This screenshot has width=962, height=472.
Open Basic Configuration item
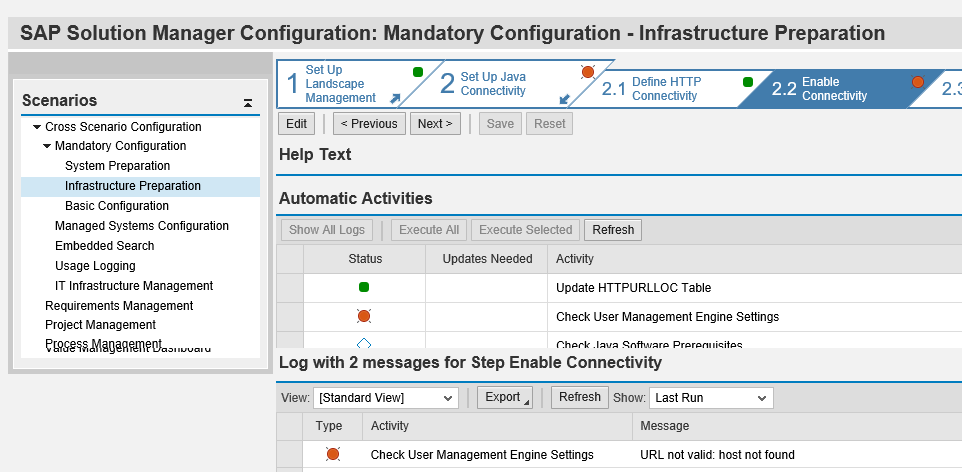(x=117, y=206)
